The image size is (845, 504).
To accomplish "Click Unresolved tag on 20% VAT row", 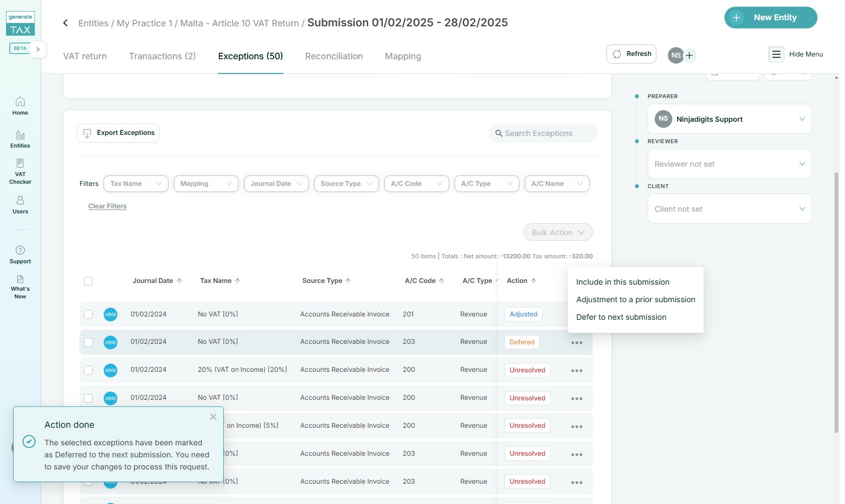I will click(x=528, y=370).
